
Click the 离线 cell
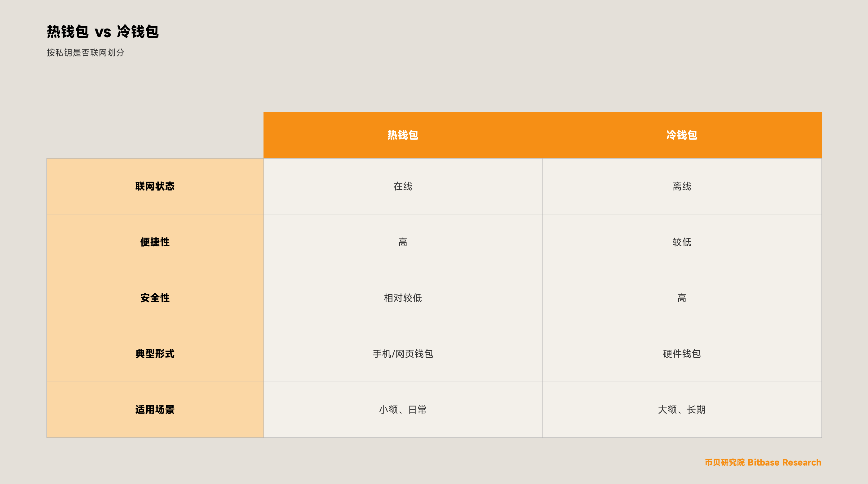click(682, 186)
